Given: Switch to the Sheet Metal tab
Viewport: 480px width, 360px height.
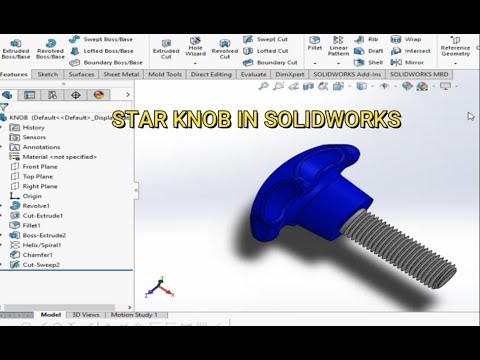Looking at the screenshot, I should coord(121,74).
